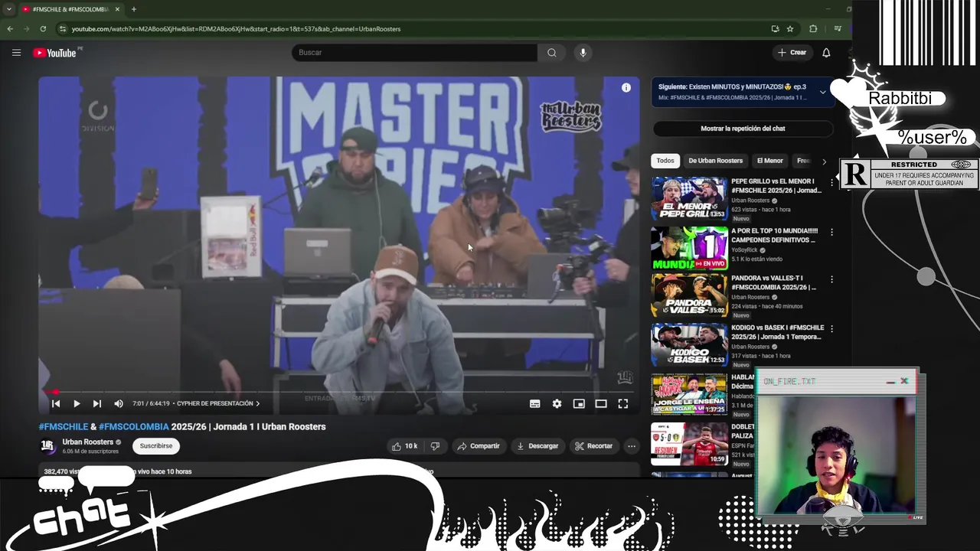Screen dimensions: 980x551
Task: Minimize the ON_FIRE.TXT webcam window
Action: [x=890, y=382]
